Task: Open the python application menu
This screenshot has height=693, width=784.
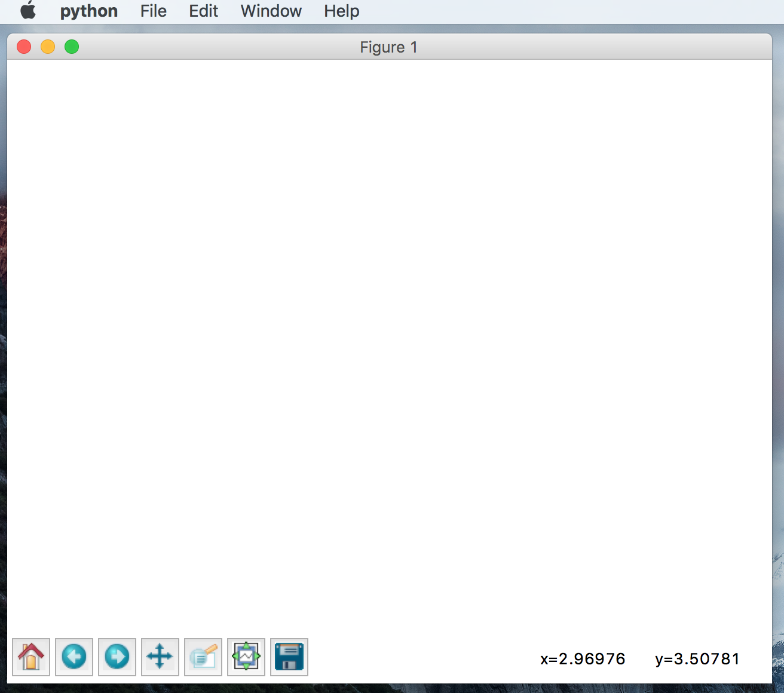Action: [89, 10]
